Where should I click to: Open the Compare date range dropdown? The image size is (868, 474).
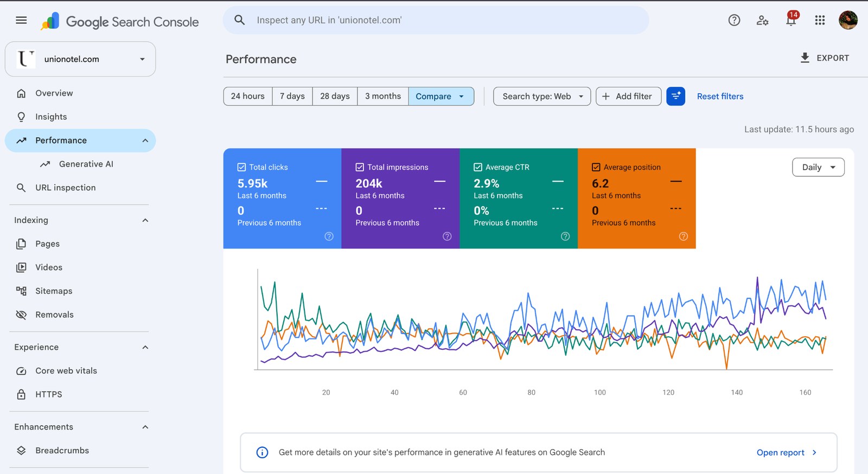[x=441, y=96]
